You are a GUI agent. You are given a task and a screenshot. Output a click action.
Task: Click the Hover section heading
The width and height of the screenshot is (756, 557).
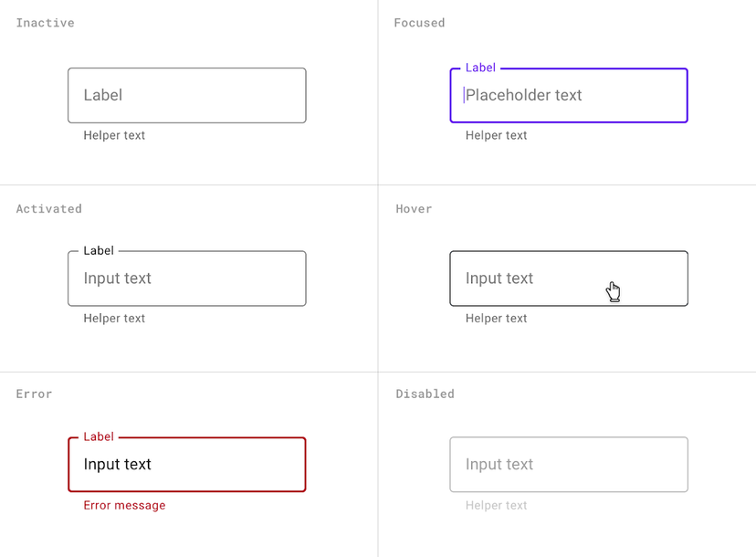coord(413,208)
